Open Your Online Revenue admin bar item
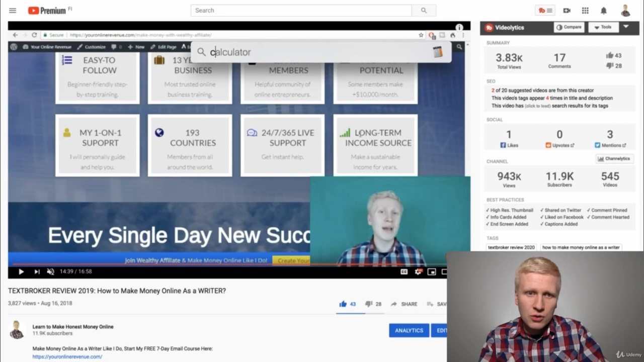Image resolution: width=644 pixels, height=362 pixels. click(48, 47)
